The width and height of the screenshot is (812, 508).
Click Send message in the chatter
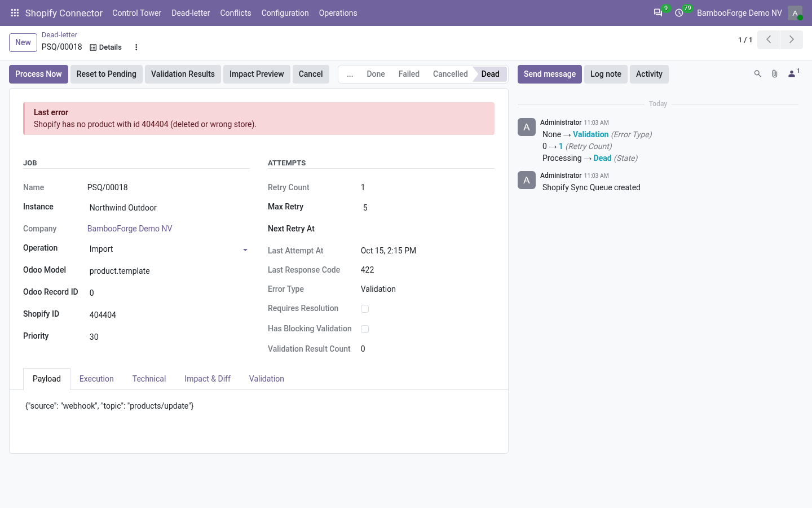(x=550, y=74)
